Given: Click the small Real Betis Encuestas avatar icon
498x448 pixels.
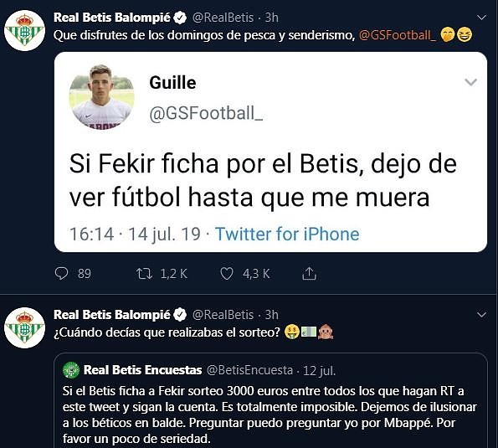Looking at the screenshot, I should click(x=71, y=370).
